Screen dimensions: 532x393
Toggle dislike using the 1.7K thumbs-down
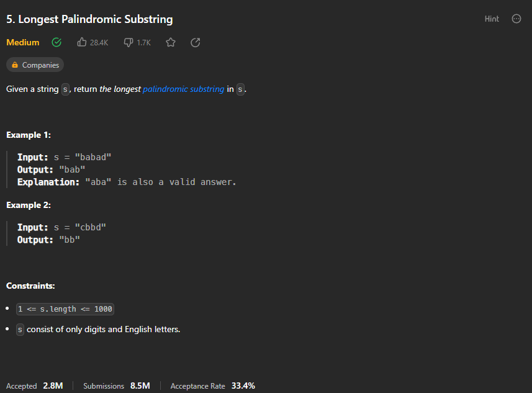pos(137,42)
